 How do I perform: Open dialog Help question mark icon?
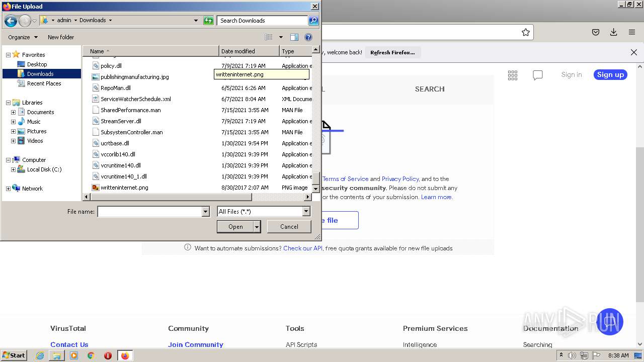[308, 37]
